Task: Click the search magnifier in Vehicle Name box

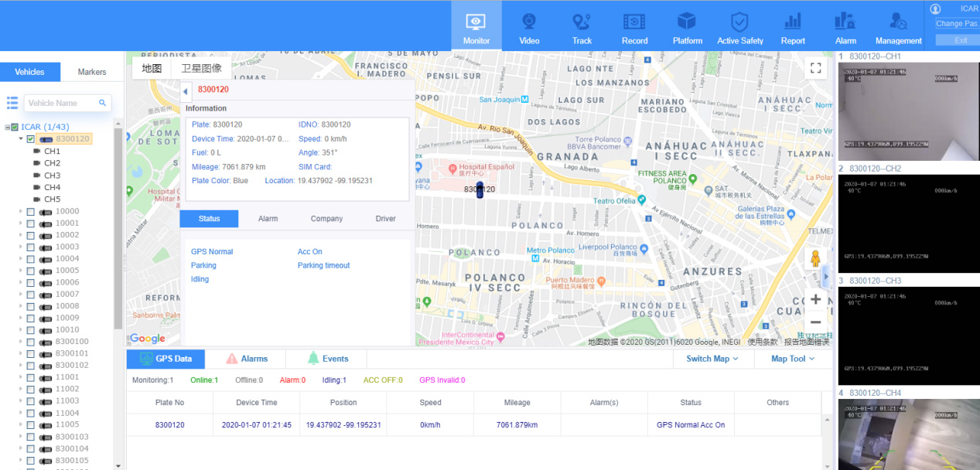Action: pos(102,103)
